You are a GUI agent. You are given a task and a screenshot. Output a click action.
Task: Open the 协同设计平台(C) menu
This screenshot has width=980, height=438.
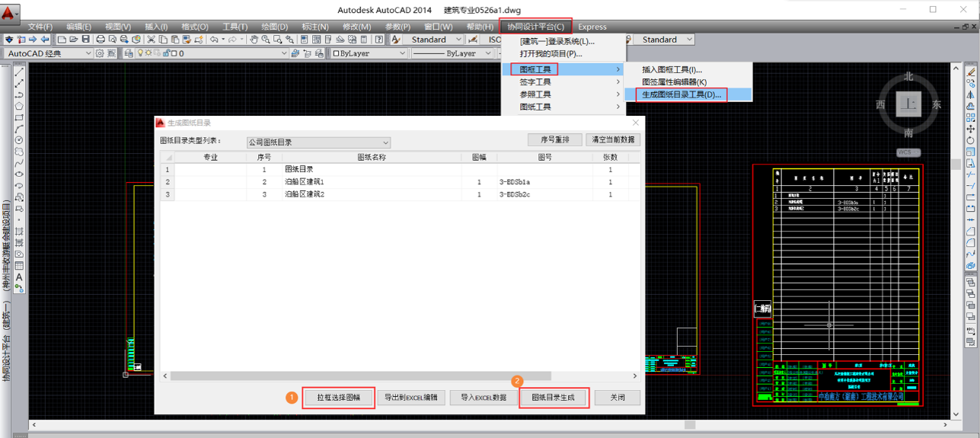pyautogui.click(x=535, y=27)
